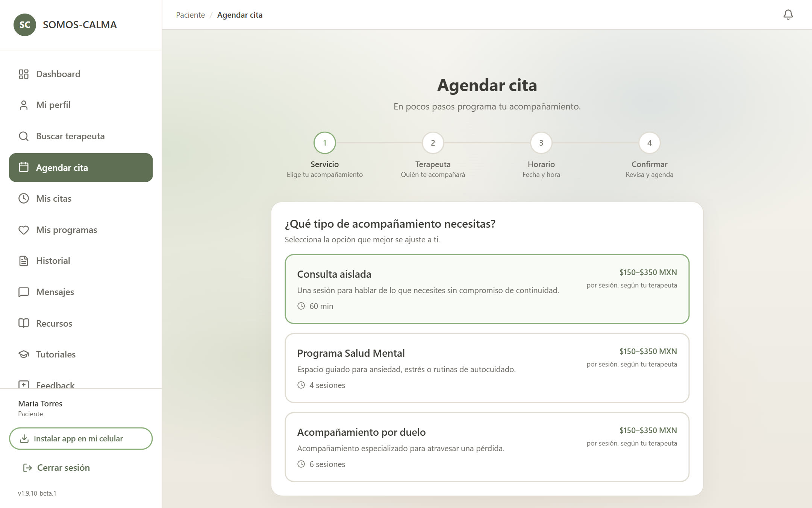Click the download icon in the install button
This screenshot has height=508, width=812.
coord(24,438)
